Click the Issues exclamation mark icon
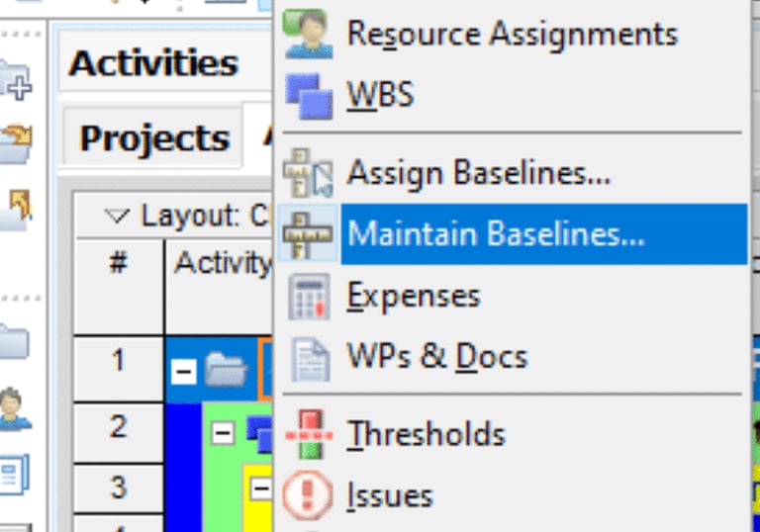760x532 pixels. click(308, 494)
